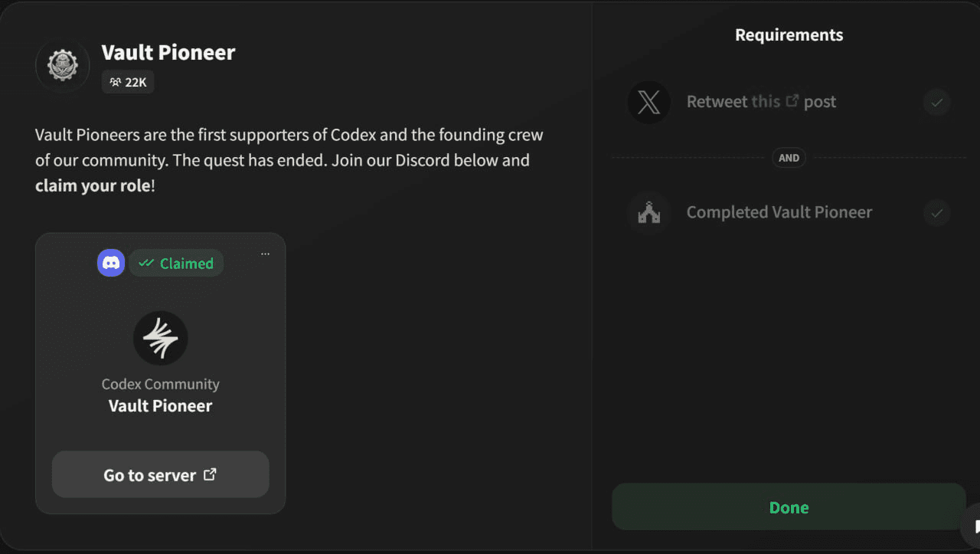Click the castle icon beside Completed Vault Pioneer
Viewport: 980px width, 554px height.
point(648,212)
